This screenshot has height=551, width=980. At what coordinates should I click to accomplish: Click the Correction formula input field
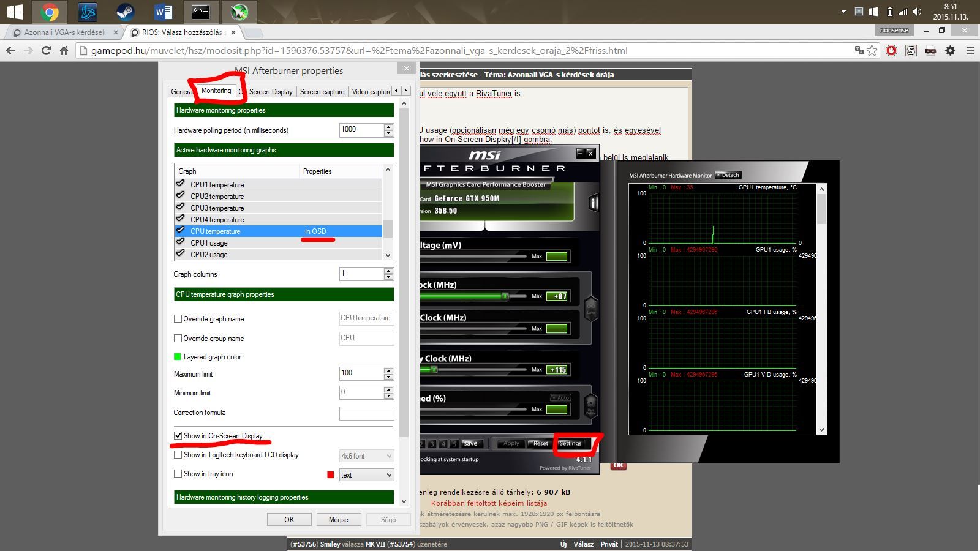click(x=366, y=413)
